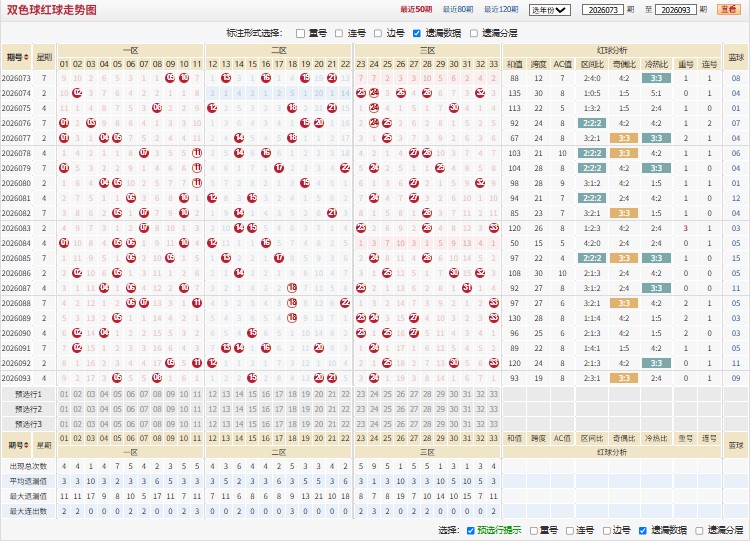Enable the top 连号 checkbox
751x543 pixels.
(339, 34)
